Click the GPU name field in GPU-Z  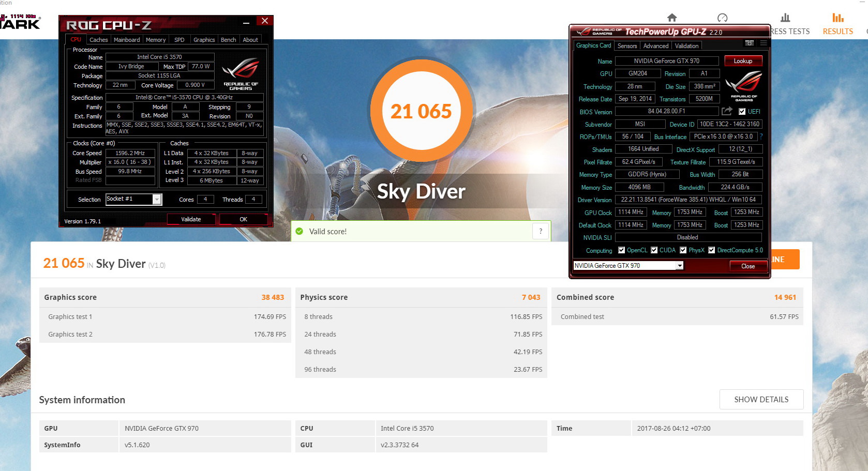667,61
